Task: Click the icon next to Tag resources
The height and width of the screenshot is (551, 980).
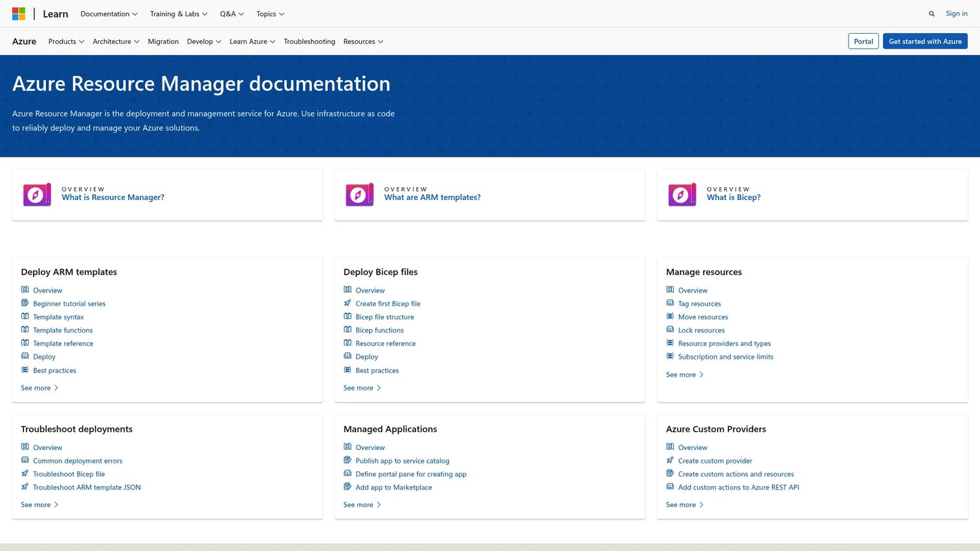Action: tap(670, 303)
